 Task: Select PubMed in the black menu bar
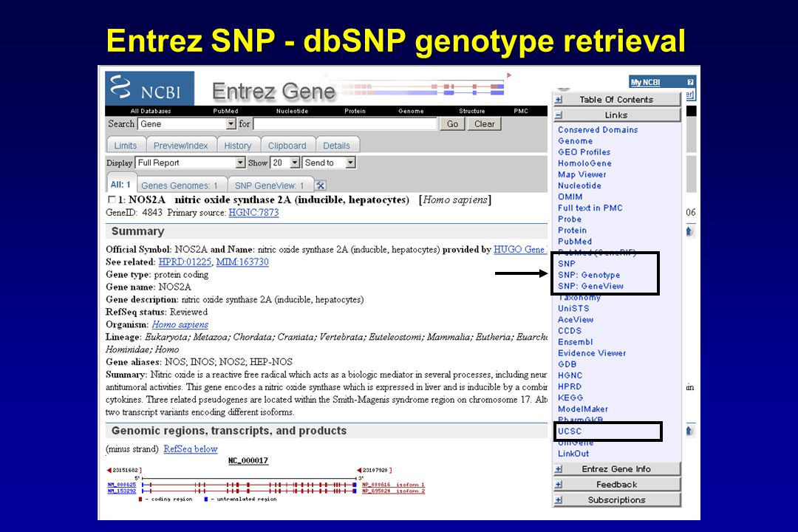point(225,111)
